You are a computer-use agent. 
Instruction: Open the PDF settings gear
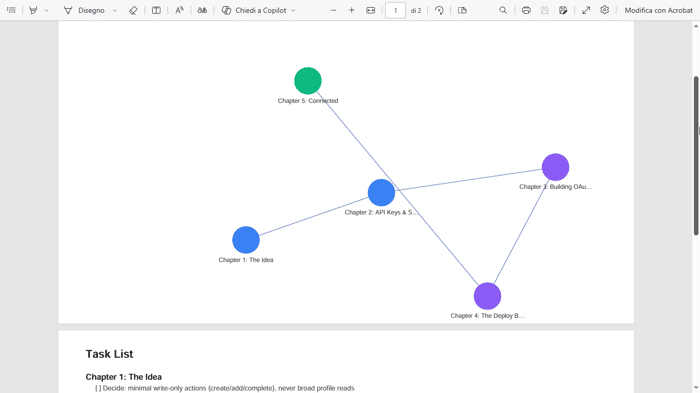(x=604, y=10)
